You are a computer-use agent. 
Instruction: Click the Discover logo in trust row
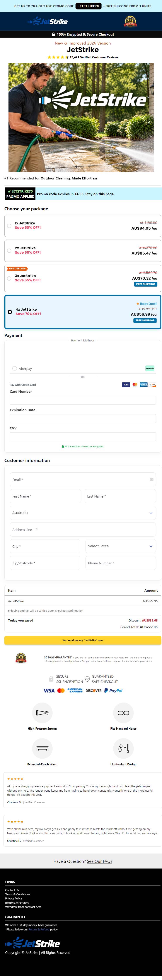[94, 691]
